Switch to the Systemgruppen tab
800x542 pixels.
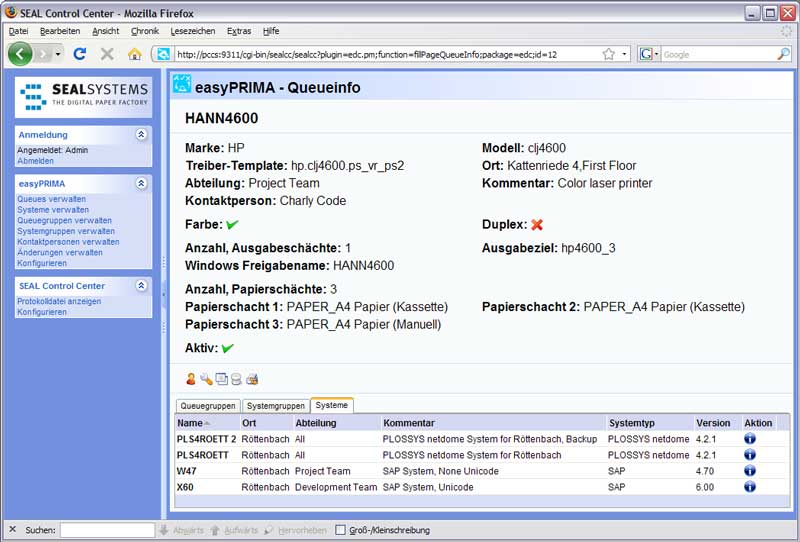275,405
